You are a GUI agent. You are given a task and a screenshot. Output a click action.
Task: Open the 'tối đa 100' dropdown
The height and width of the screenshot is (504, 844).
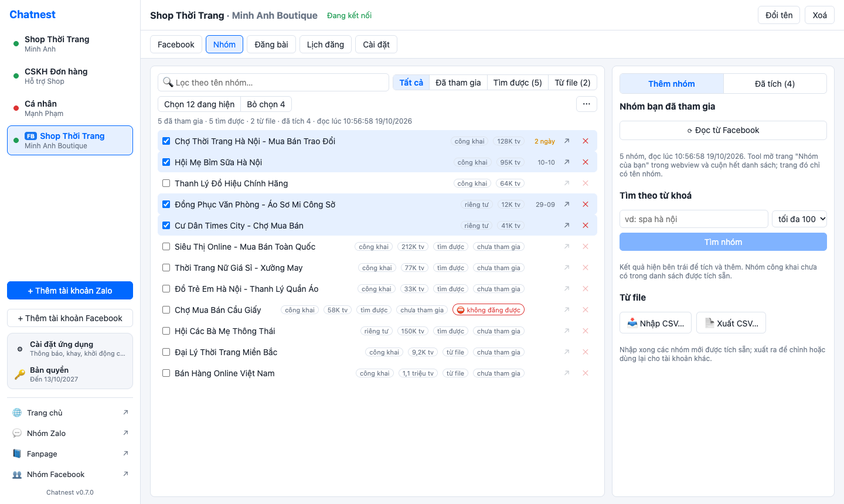click(x=799, y=219)
